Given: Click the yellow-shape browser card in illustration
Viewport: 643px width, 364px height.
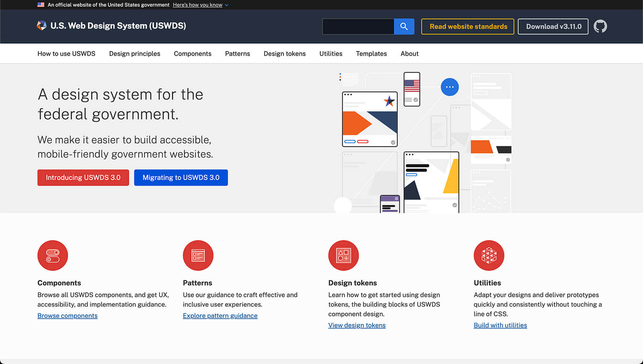Looking at the screenshot, I should (x=431, y=182).
